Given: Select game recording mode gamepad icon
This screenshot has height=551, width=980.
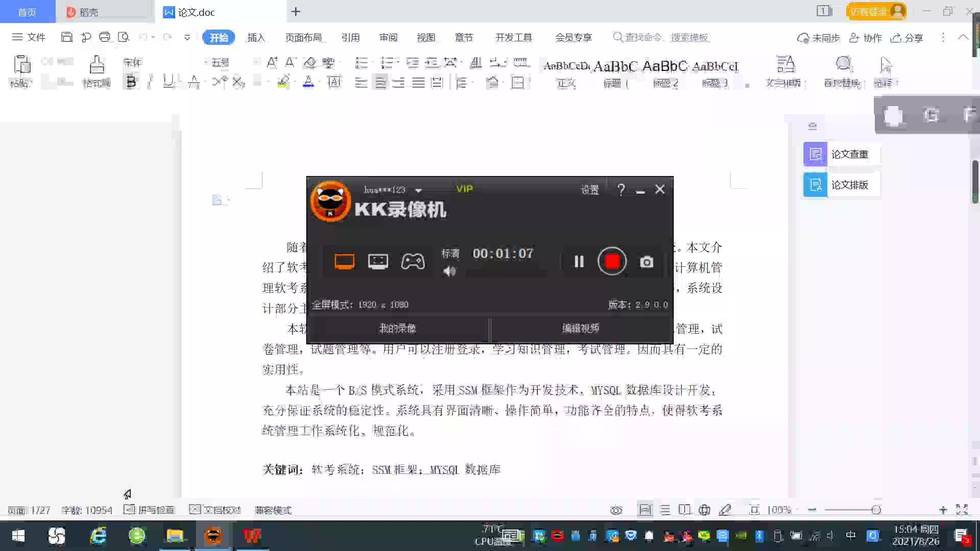Looking at the screenshot, I should [x=412, y=262].
